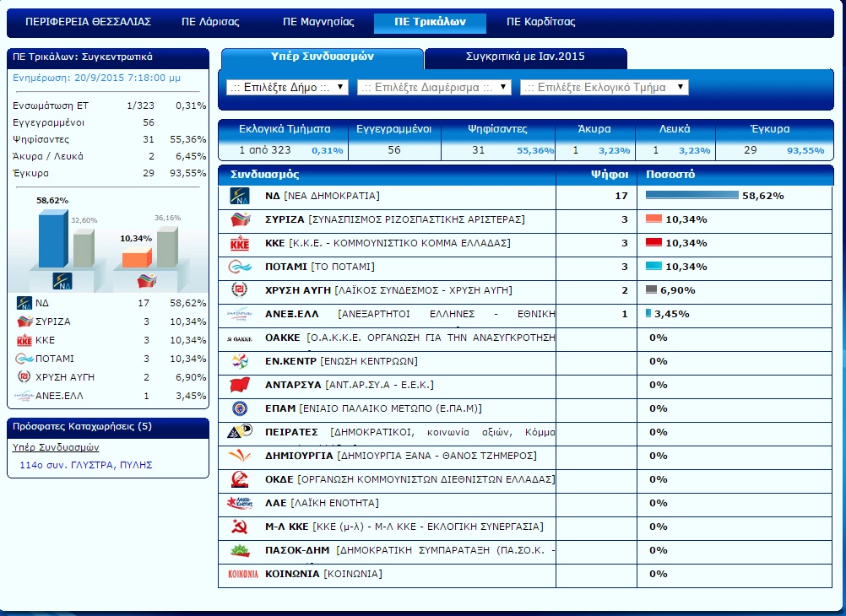The image size is (846, 616).
Task: Click ΝΔ logo in left summary list
Action: point(24,303)
